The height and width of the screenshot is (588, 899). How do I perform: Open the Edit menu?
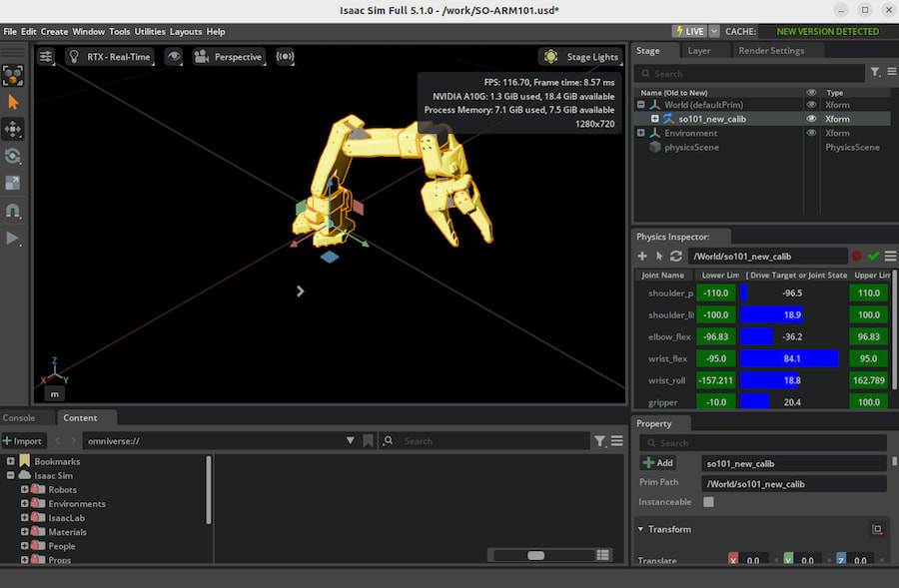(29, 32)
